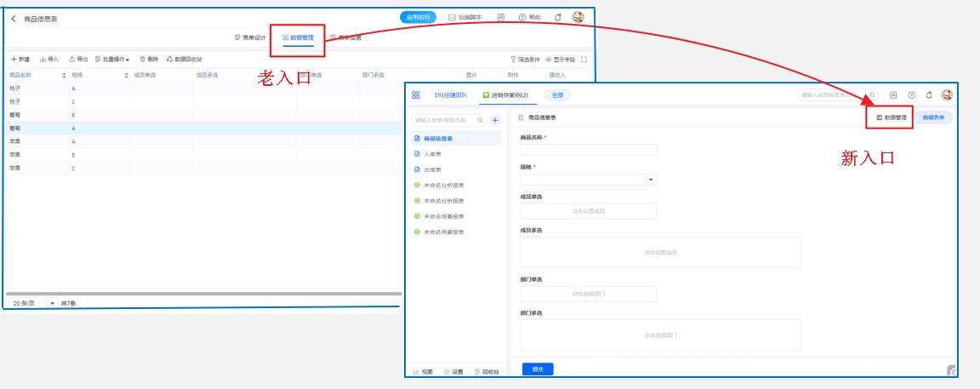The width and height of the screenshot is (980, 389).
Task: Select the 进销存案例(2) tab
Action: tap(505, 95)
